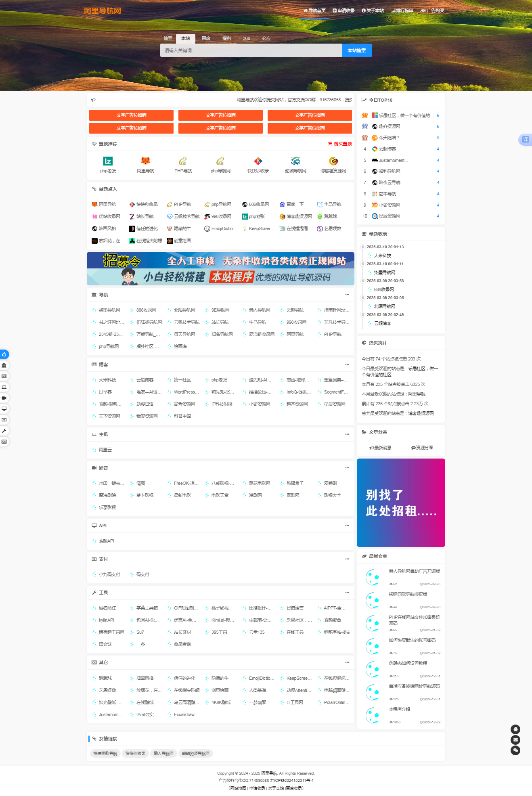The width and height of the screenshot is (532, 796).
Task: Expand the 工具 section more (...) button
Action: pos(347,593)
